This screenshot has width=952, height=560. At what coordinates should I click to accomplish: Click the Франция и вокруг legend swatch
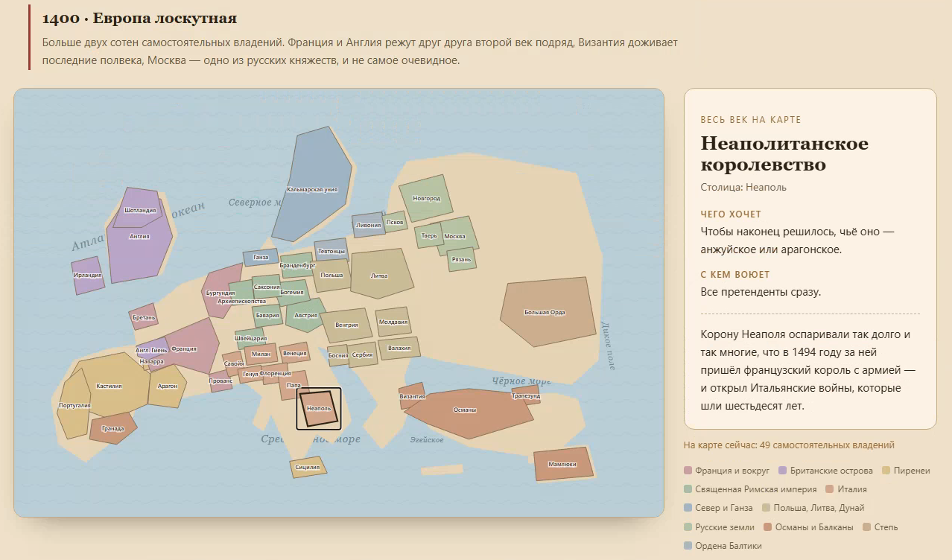coord(688,471)
